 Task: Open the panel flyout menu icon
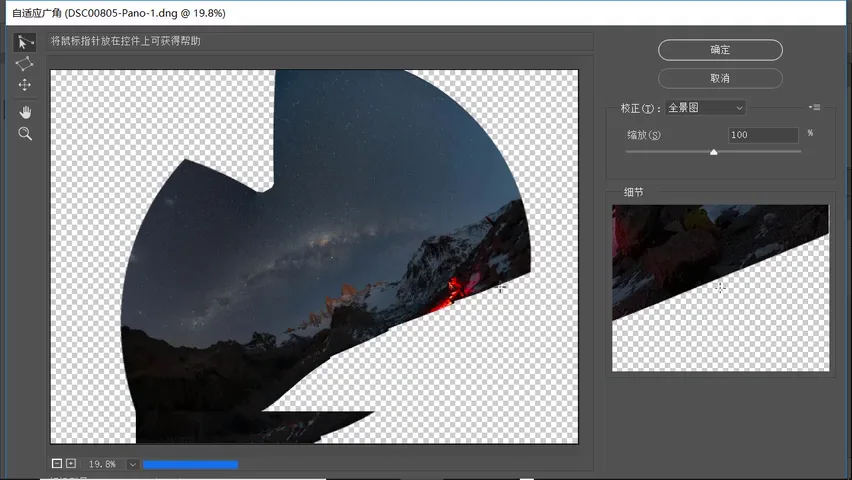tap(815, 107)
